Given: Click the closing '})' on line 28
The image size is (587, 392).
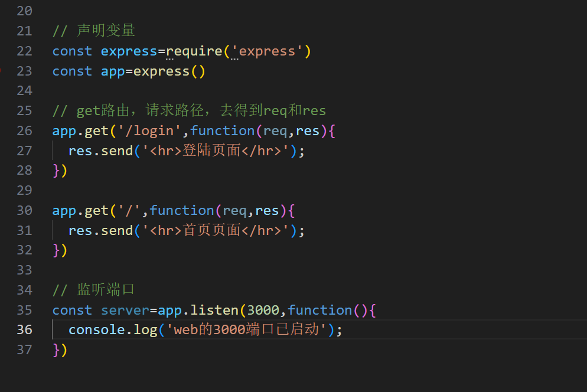Looking at the screenshot, I should (60, 171).
